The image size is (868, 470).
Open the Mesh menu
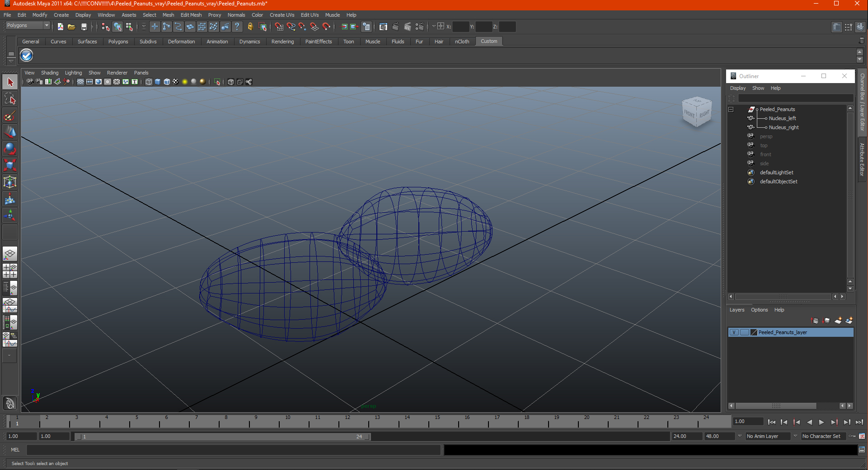click(168, 15)
